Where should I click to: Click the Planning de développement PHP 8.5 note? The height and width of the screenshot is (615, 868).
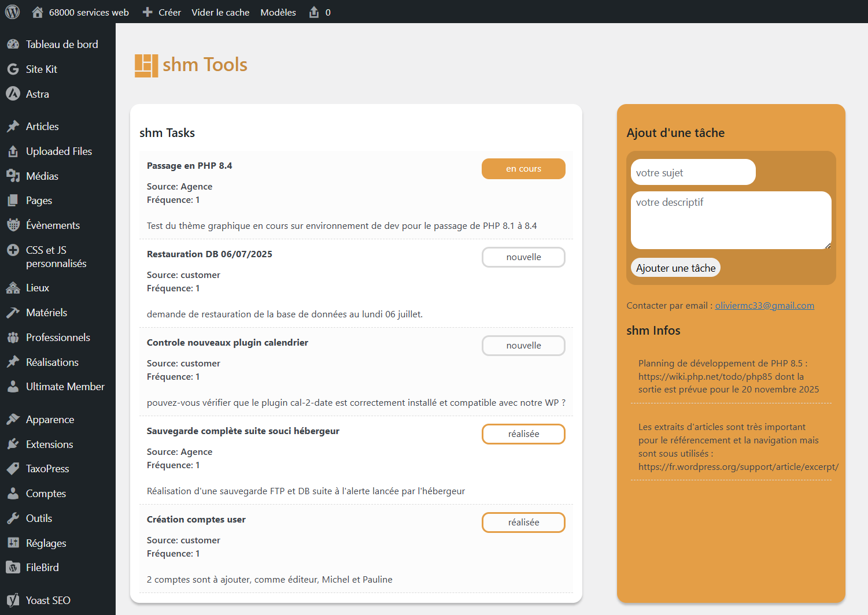pos(729,376)
